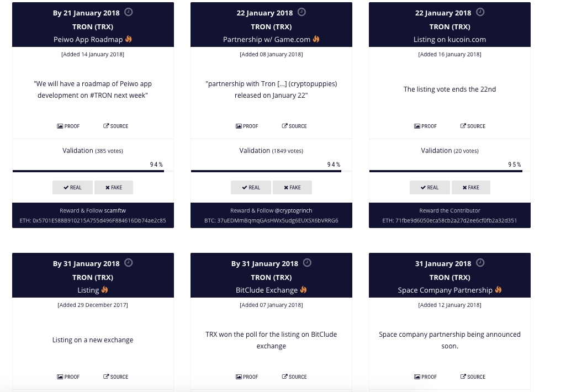The height and width of the screenshot is (392, 566).
Task: Click the PROOF icon on Space Company Partnership card
Action: (418, 377)
